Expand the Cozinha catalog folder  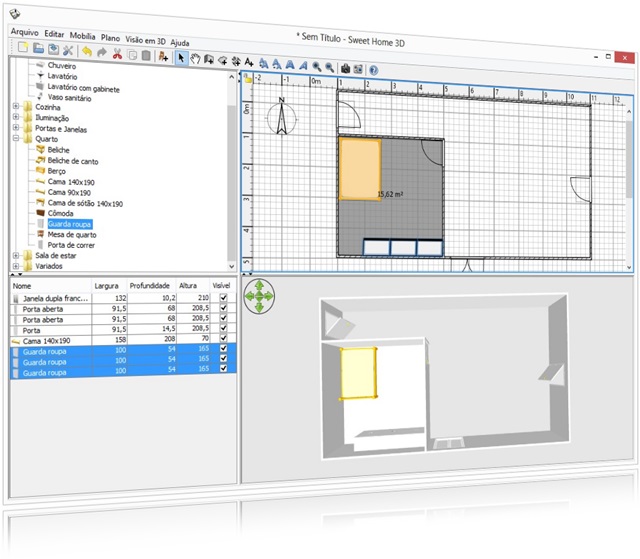click(x=15, y=106)
